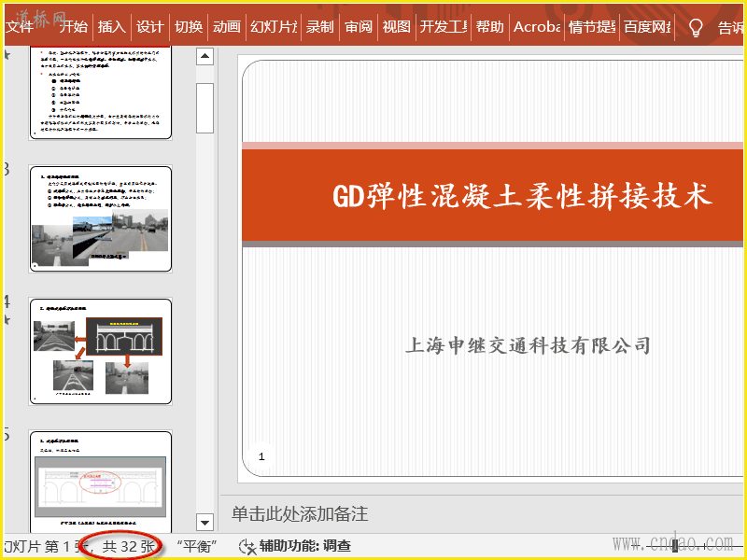Open the 百度网盘 ribbon tab

647,27
